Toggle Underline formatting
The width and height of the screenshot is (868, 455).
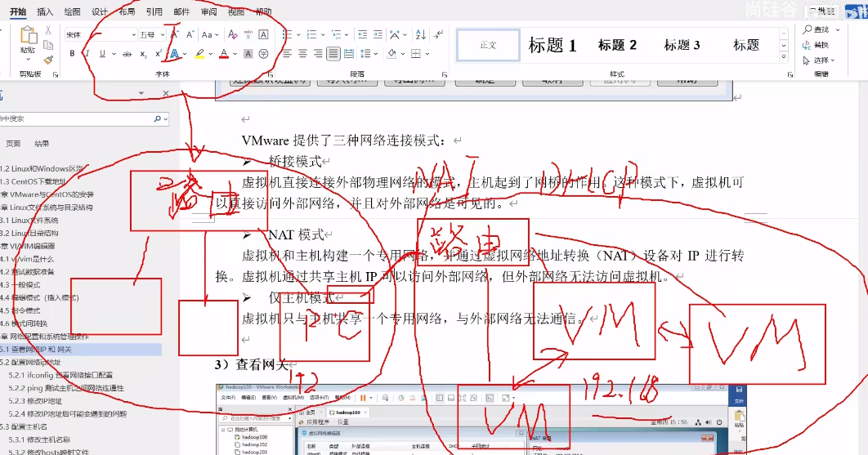(102, 54)
